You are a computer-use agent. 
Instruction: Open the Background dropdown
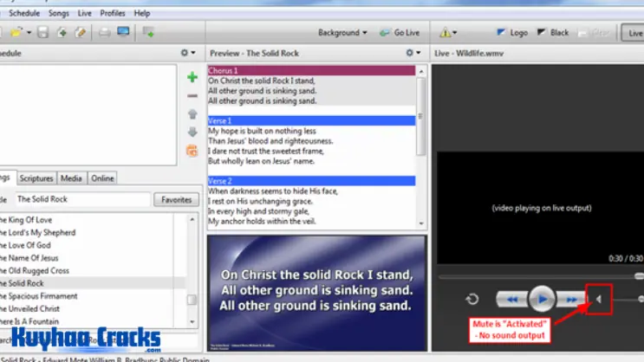point(342,33)
